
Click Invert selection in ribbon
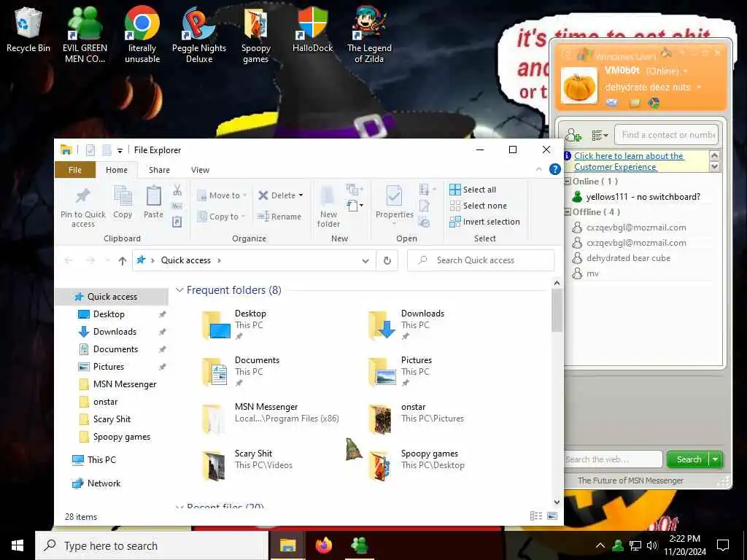click(484, 222)
